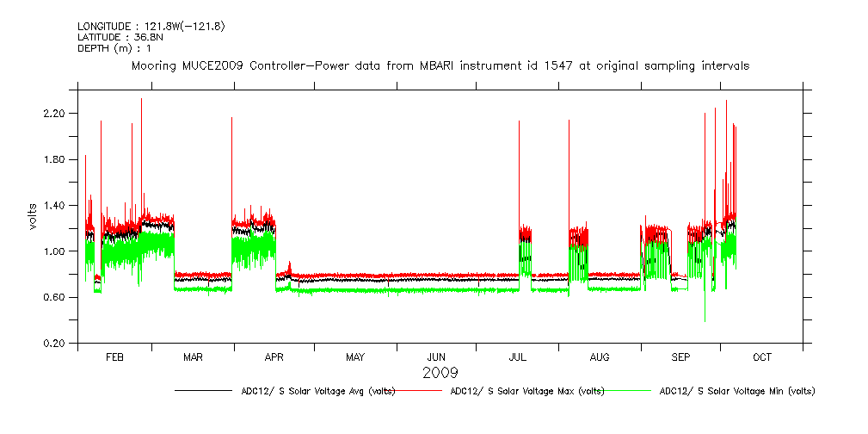
Task: Click the 2.20 y-axis tick value
Action: click(56, 114)
